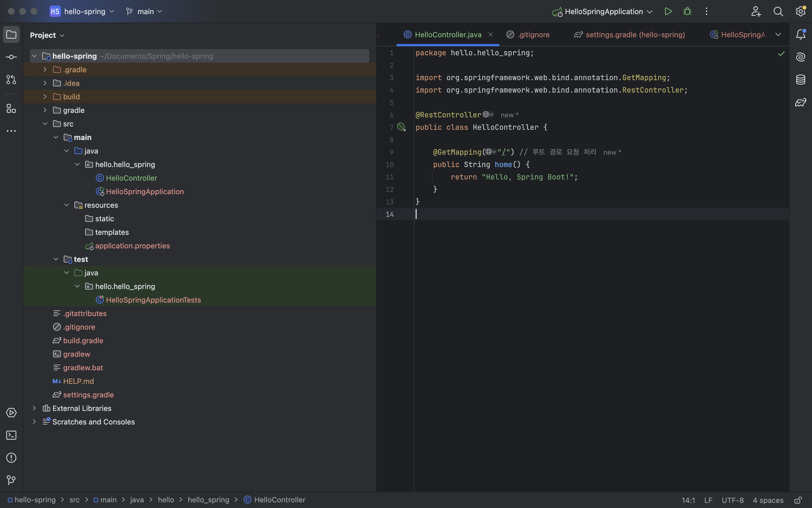The image size is (812, 508).
Task: Open the Structure tool window
Action: [x=11, y=109]
